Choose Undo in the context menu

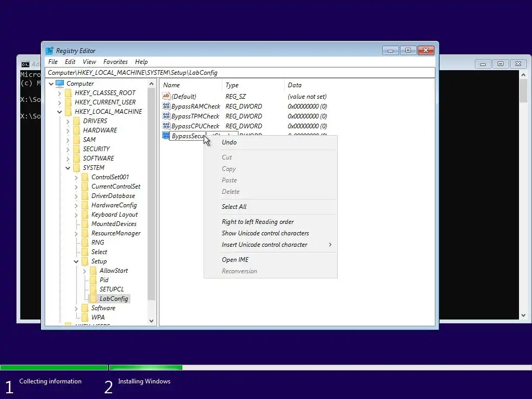[270, 142]
